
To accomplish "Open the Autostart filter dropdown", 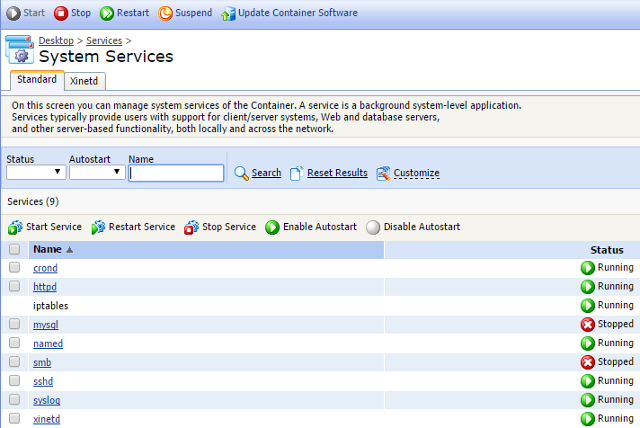I will pos(97,172).
